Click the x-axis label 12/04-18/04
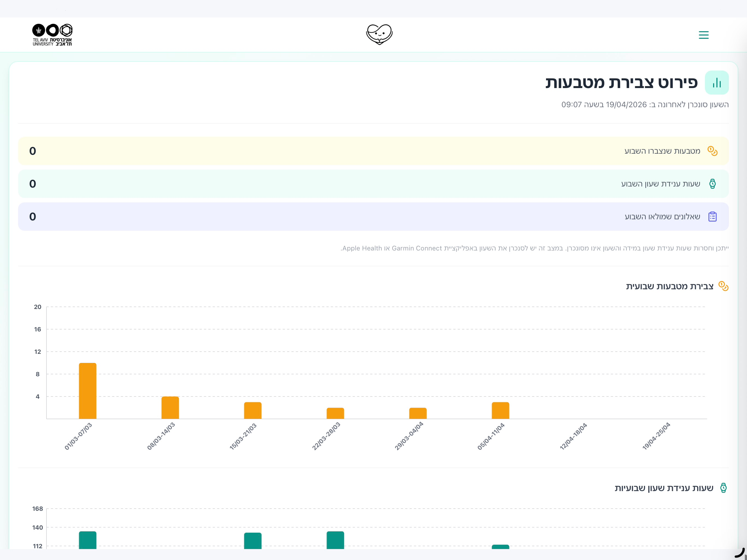The height and width of the screenshot is (560, 747). (x=573, y=436)
